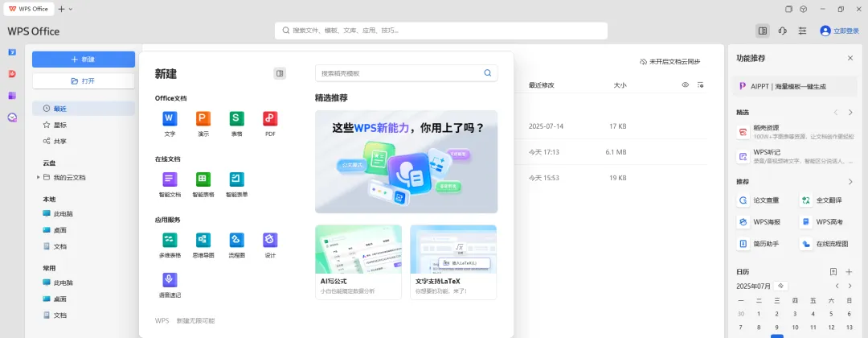The width and height of the screenshot is (868, 338).
Task: Launch the 多维表格 service
Action: [x=170, y=245]
